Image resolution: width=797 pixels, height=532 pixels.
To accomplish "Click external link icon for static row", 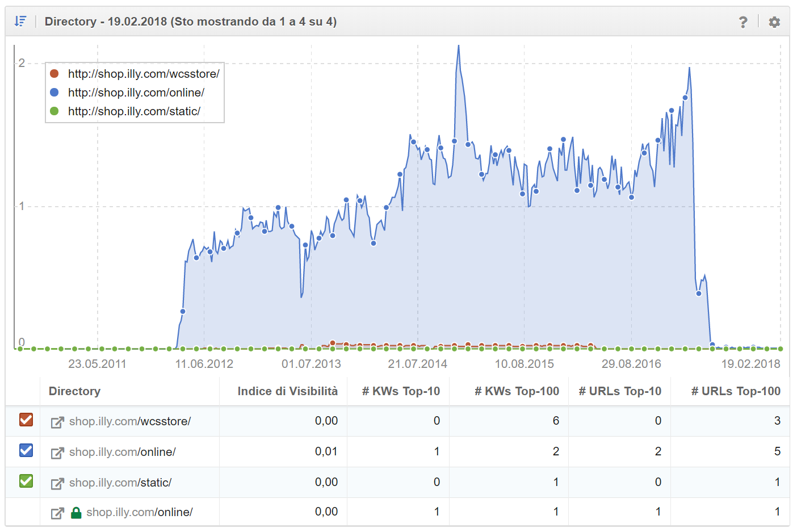I will (x=57, y=483).
